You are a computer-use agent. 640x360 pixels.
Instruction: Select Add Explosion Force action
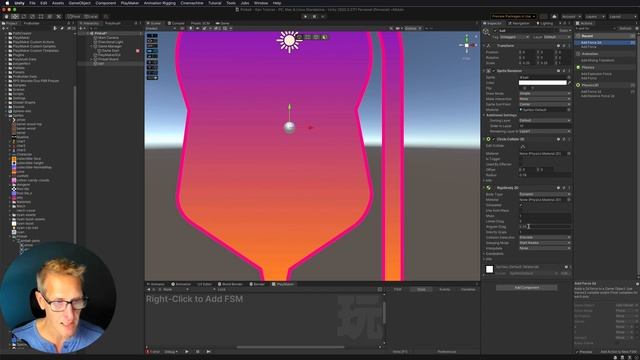coord(596,74)
